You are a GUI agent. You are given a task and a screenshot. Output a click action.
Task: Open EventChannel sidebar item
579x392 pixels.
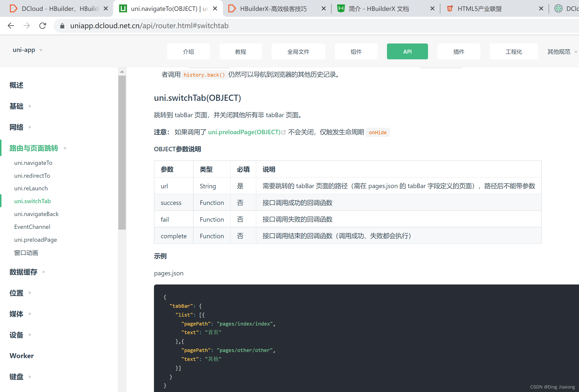tap(32, 227)
